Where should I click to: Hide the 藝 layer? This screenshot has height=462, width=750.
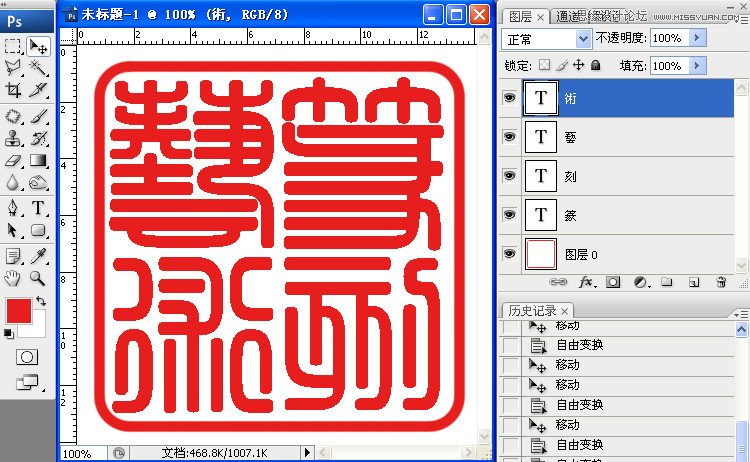(509, 137)
